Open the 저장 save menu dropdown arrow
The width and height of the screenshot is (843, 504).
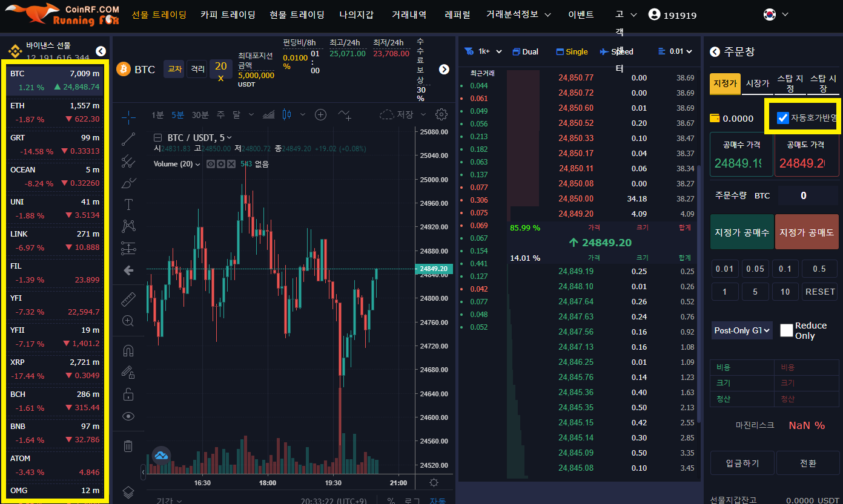(423, 114)
